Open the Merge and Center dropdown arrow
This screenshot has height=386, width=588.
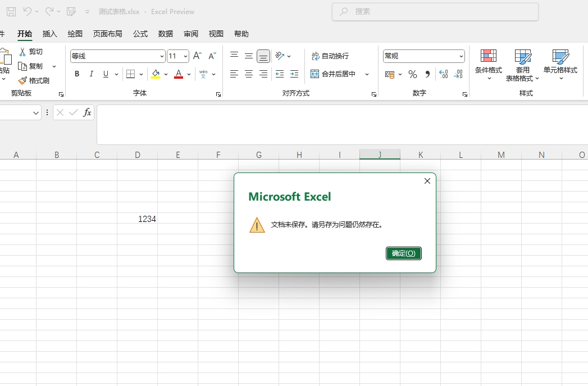click(x=367, y=74)
